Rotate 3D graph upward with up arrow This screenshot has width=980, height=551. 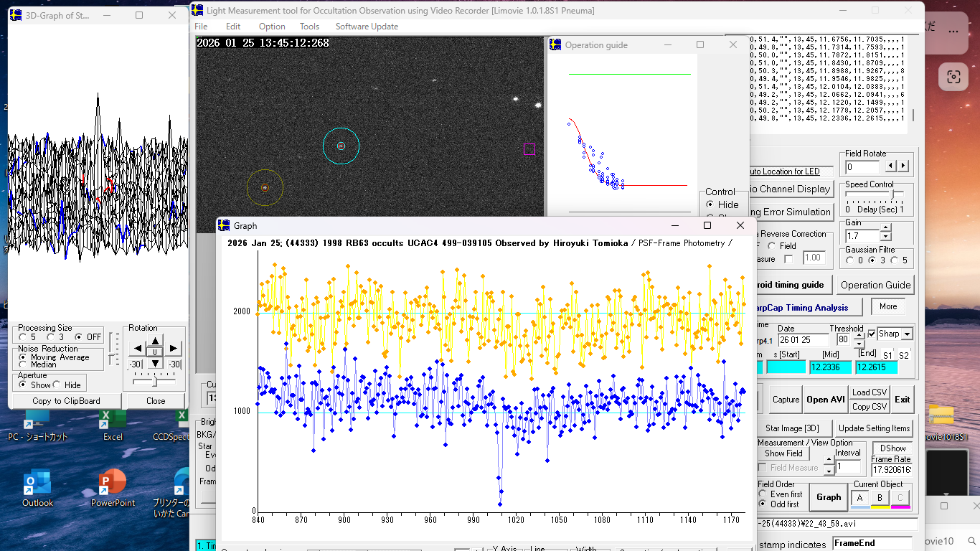tap(156, 339)
